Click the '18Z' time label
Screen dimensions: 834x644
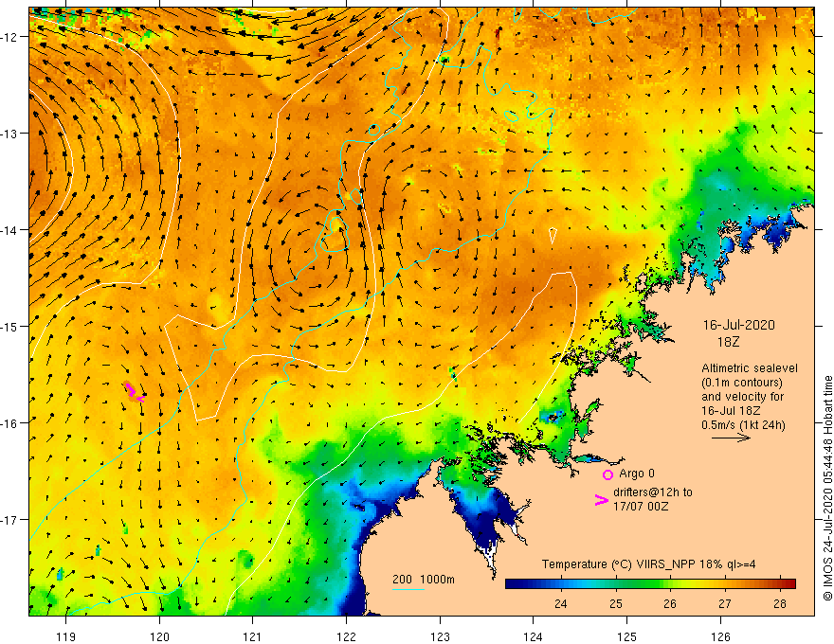click(x=728, y=342)
